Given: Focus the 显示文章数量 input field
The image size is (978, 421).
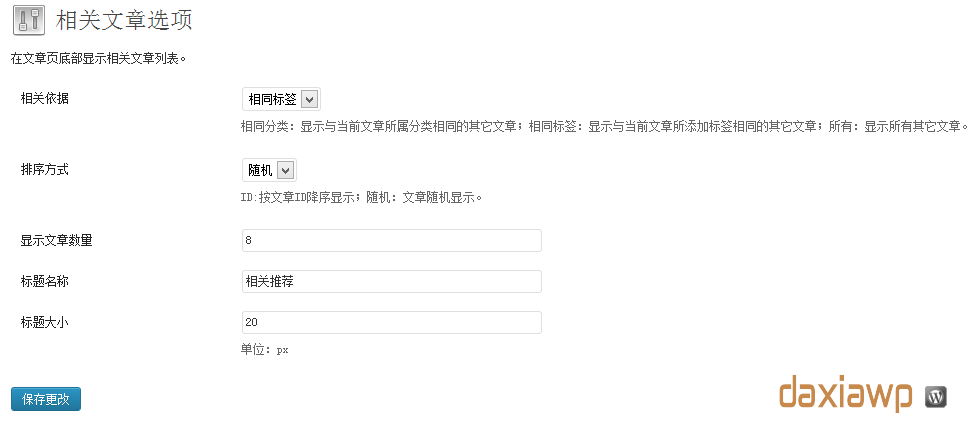Looking at the screenshot, I should (391, 240).
